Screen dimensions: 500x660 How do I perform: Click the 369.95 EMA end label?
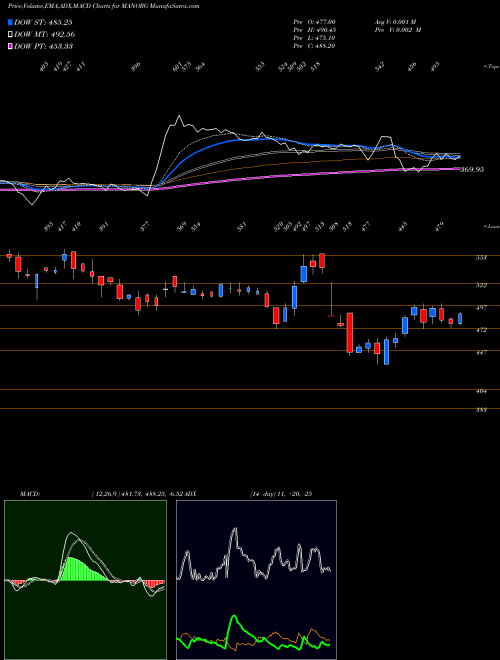point(472,170)
